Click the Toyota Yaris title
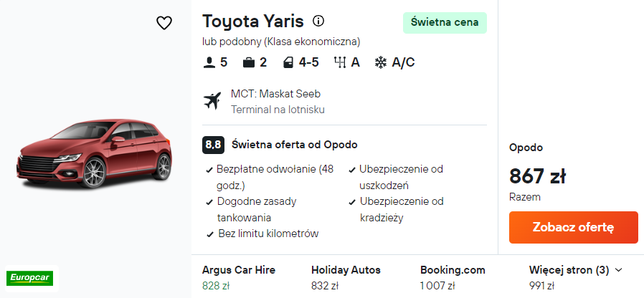This screenshot has height=298, width=644. 253,21
